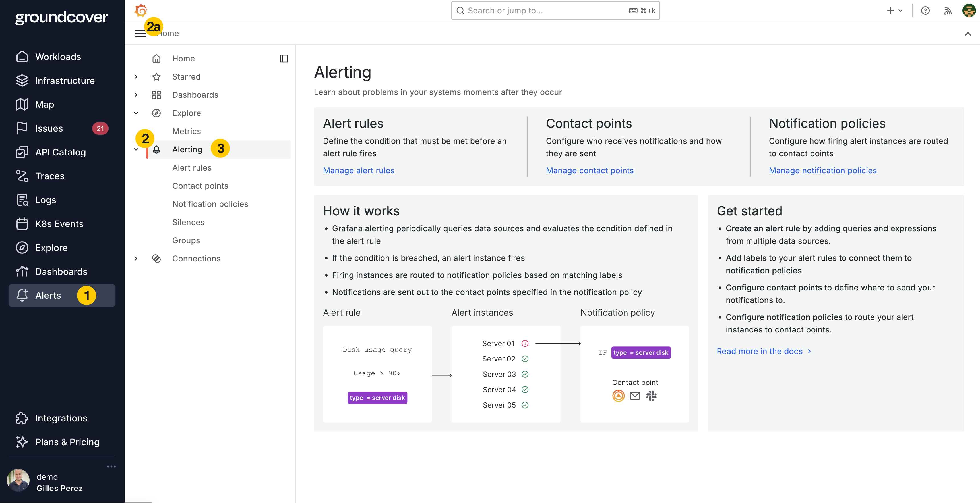Collapse the top bar with chevron
980x503 pixels.
pos(968,34)
